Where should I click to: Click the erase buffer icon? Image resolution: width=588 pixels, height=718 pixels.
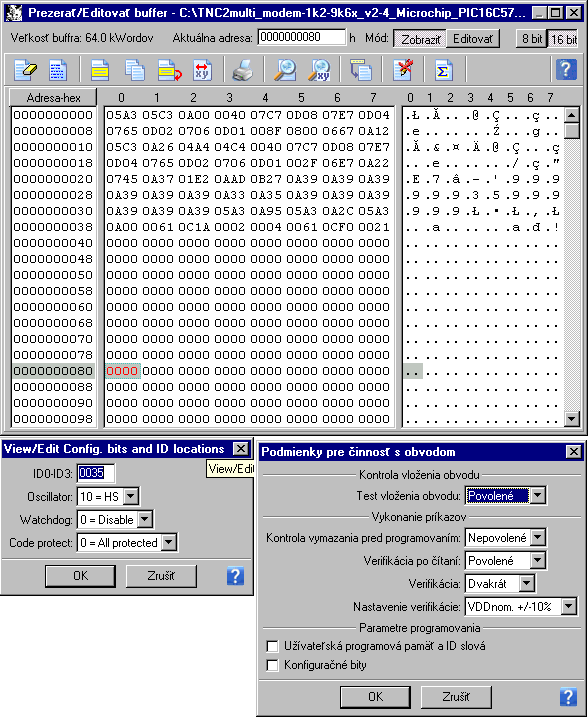coord(25,70)
